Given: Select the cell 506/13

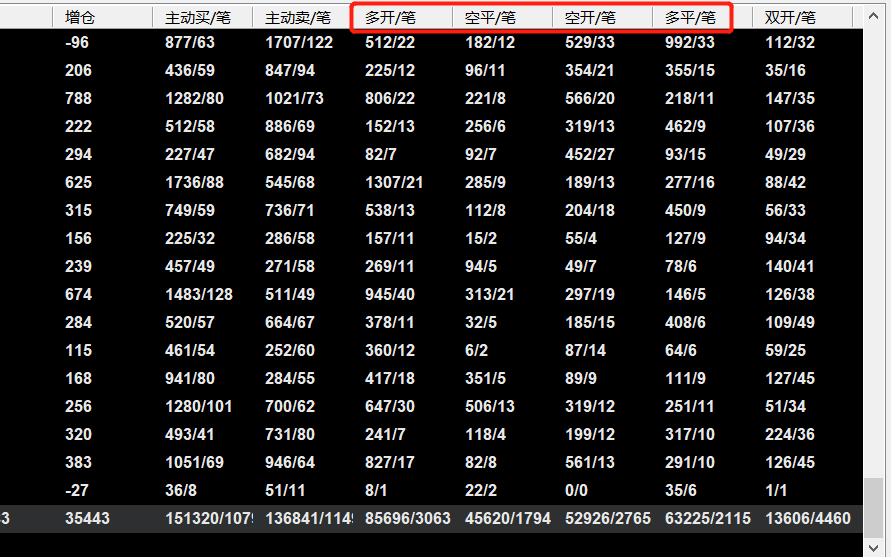Looking at the screenshot, I should (490, 406).
